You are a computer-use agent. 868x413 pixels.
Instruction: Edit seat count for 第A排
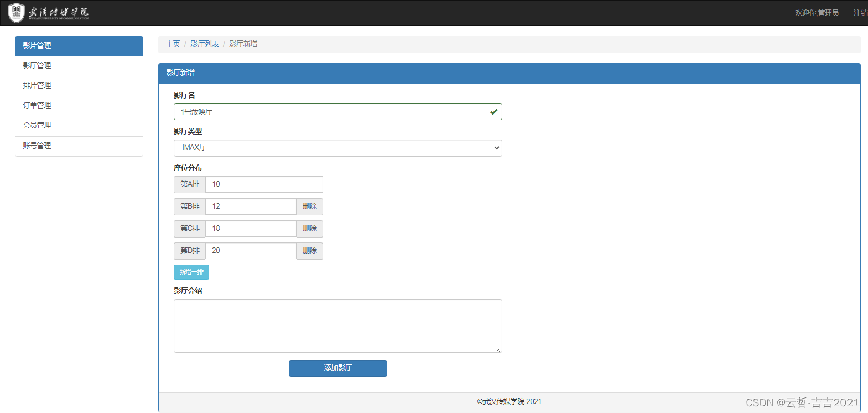click(x=264, y=184)
